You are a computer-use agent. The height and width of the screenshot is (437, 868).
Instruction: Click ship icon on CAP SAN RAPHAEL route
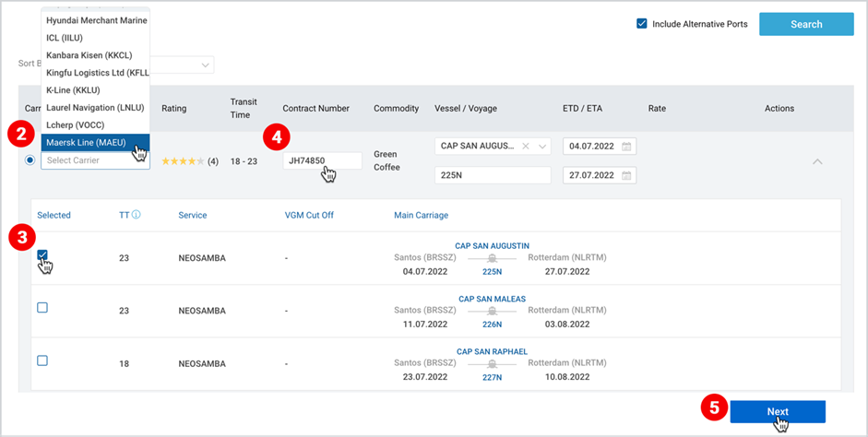pyautogui.click(x=493, y=364)
